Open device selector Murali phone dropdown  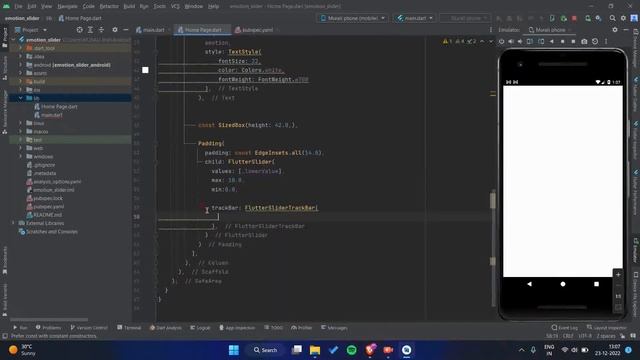point(353,18)
